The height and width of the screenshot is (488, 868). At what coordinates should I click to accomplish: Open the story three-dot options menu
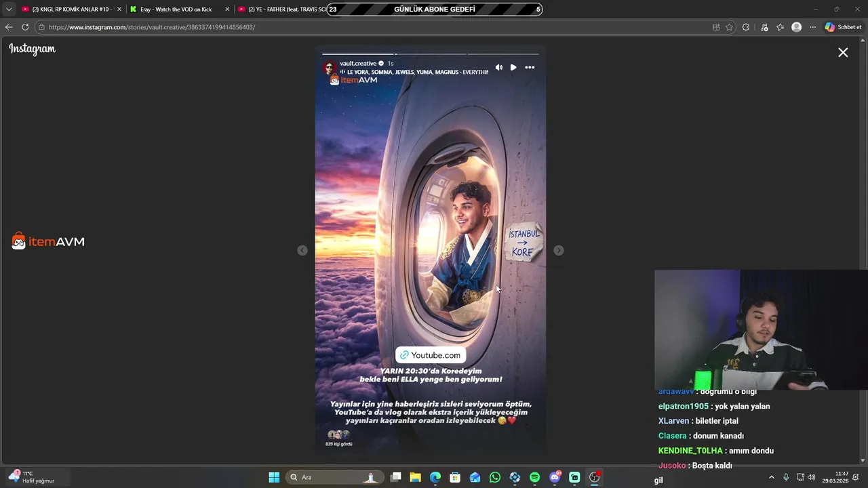[x=530, y=67]
